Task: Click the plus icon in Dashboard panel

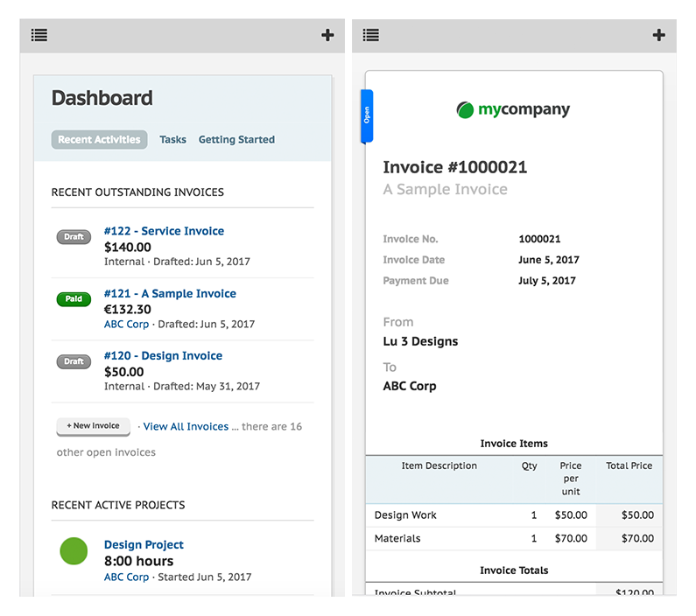Action: click(x=327, y=35)
